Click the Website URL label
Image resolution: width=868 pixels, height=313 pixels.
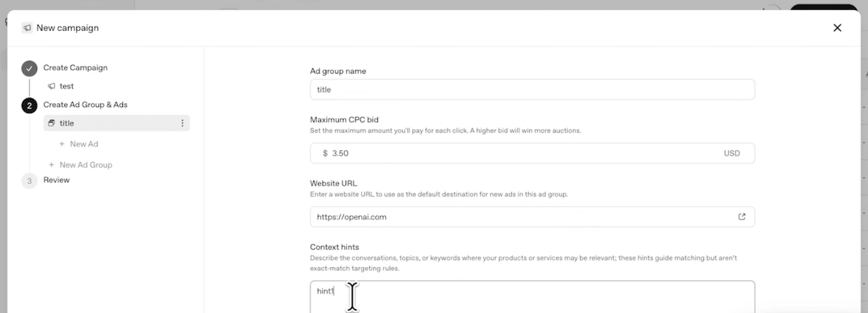click(x=333, y=183)
